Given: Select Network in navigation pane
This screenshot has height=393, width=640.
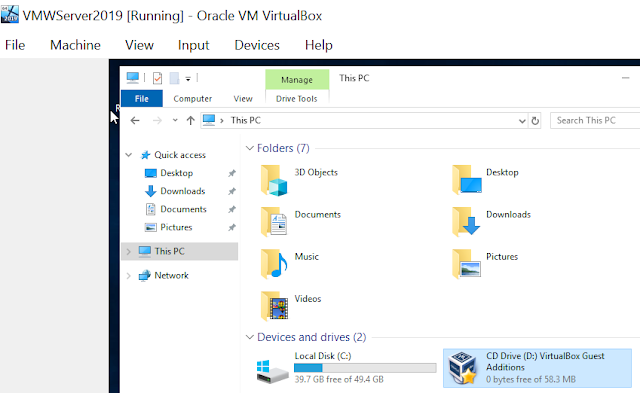Looking at the screenshot, I should (171, 275).
